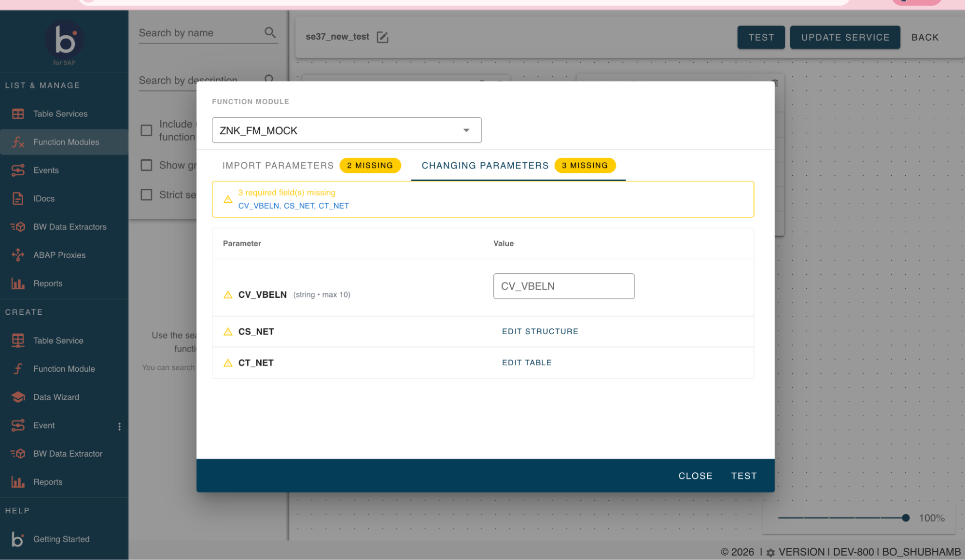965x560 pixels.
Task: Click the search by name magnifier icon
Action: click(270, 32)
